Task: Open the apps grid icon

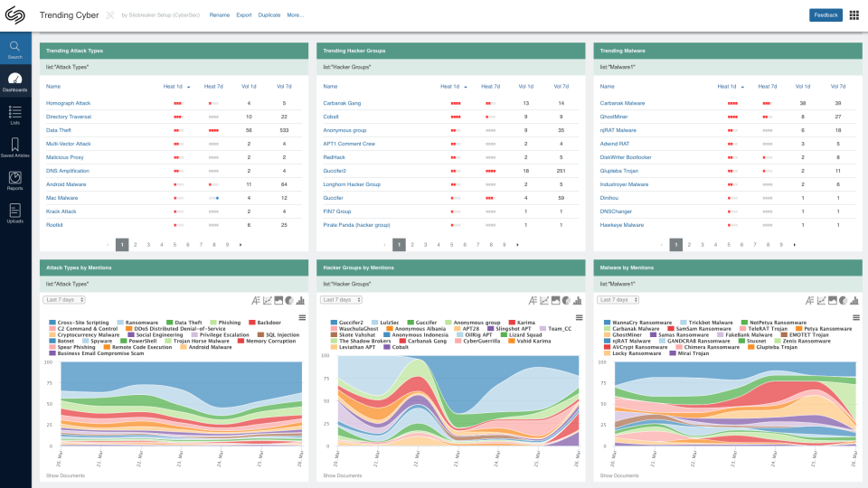Action: point(854,15)
